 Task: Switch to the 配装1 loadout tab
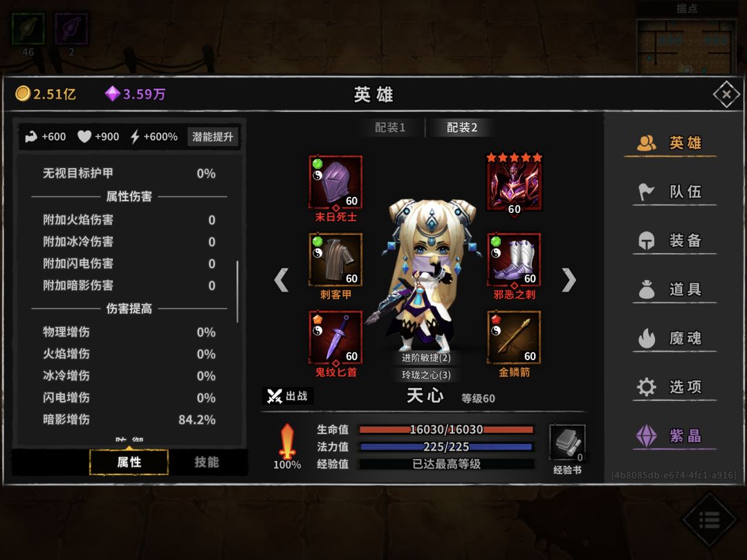tap(390, 128)
